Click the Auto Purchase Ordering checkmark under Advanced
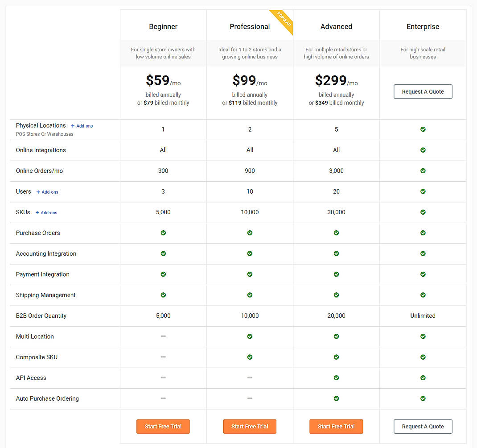Screen dimensions: 477x448 [336, 398]
